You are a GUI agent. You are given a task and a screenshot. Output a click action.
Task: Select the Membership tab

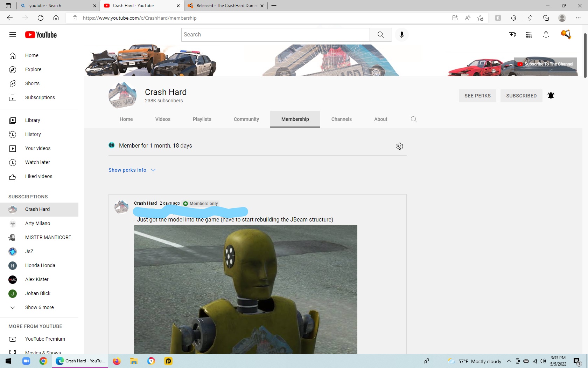(x=295, y=119)
